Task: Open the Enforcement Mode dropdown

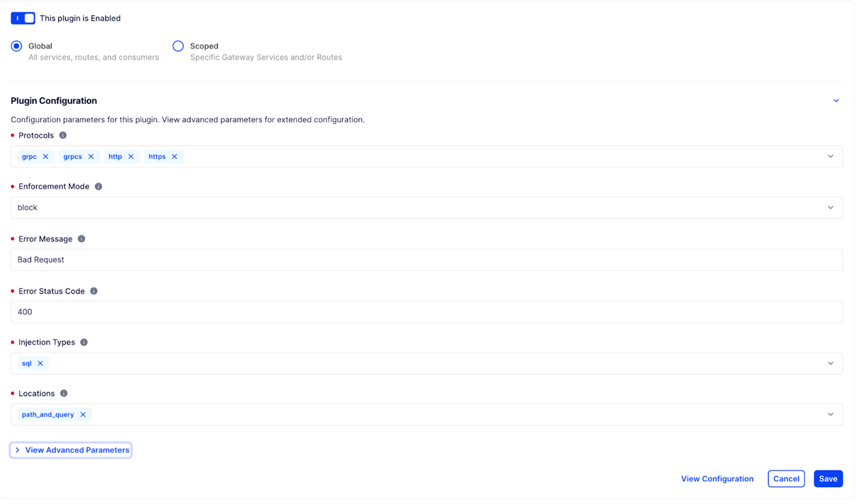Action: tap(831, 207)
